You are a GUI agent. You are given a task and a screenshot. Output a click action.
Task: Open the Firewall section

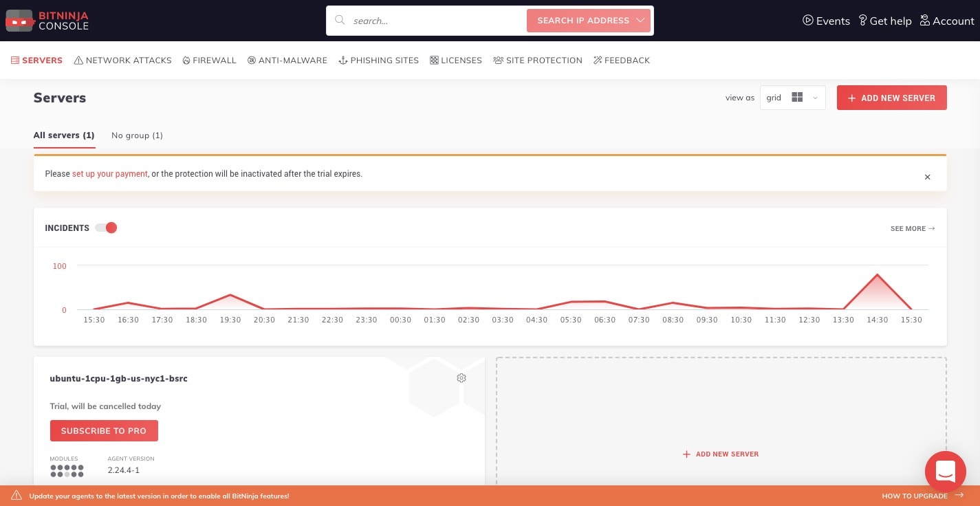tap(209, 60)
